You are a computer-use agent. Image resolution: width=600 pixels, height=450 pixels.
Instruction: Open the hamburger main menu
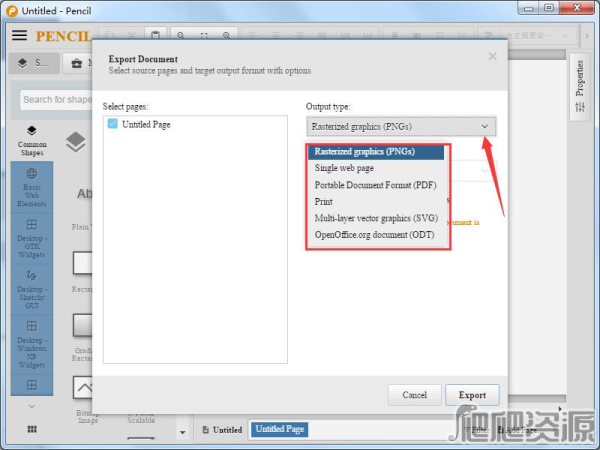(19, 35)
